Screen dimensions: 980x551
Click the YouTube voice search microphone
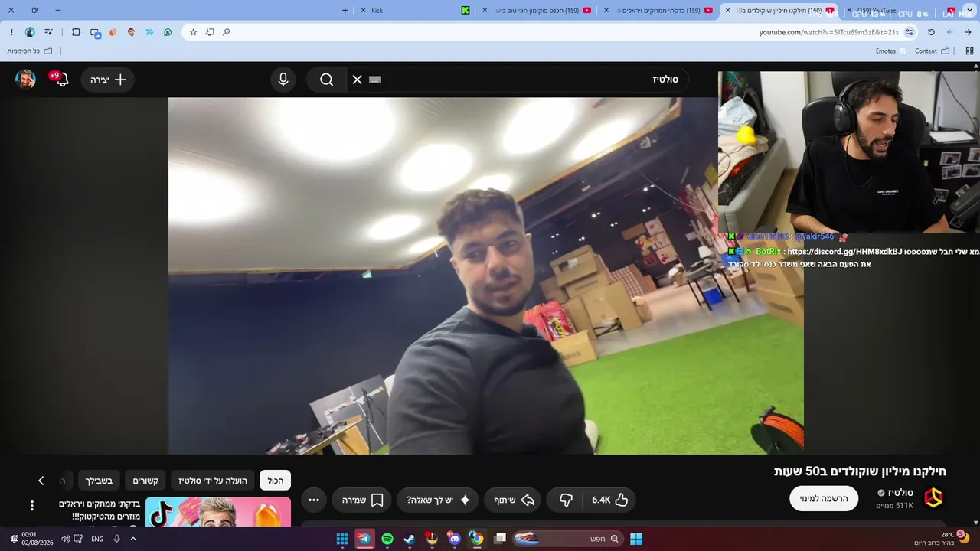(x=283, y=80)
